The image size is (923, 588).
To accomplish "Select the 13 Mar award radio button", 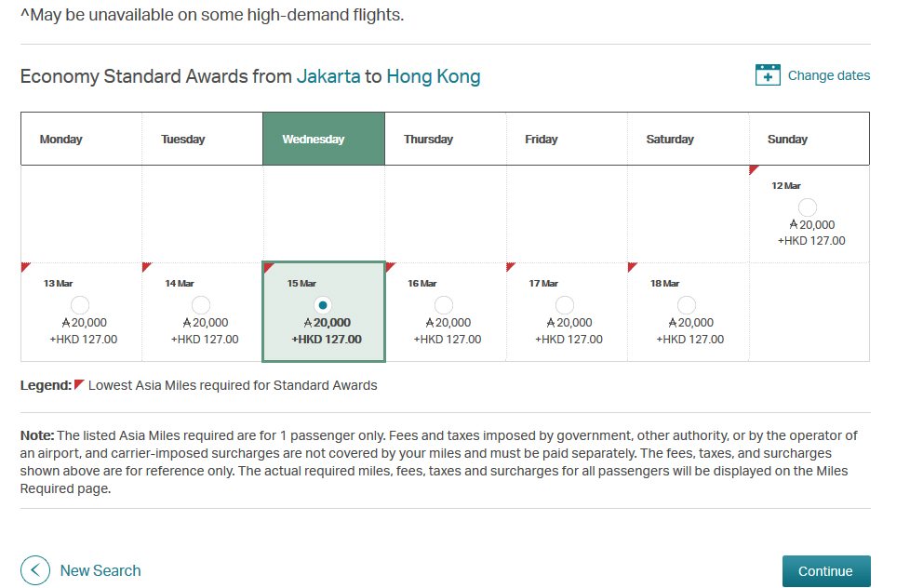I will (x=80, y=304).
